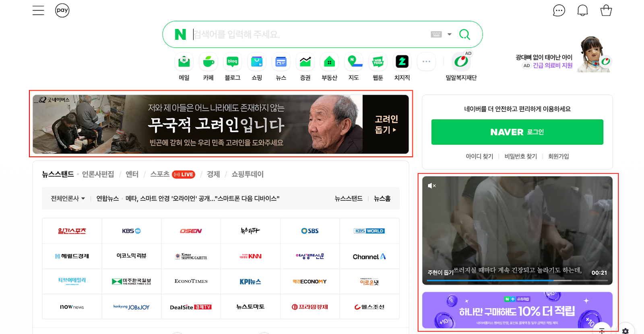Open the 지도 shortcut icon
The height and width of the screenshot is (334, 644).
tap(353, 62)
